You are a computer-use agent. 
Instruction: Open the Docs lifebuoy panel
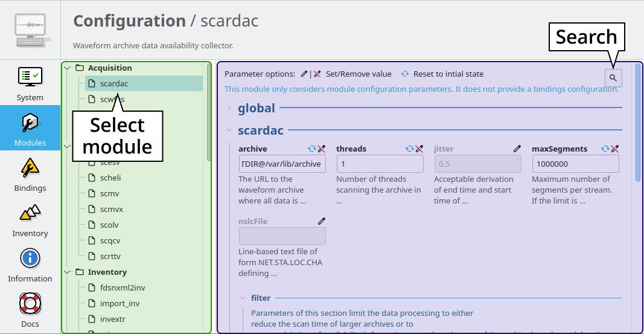tap(30, 309)
